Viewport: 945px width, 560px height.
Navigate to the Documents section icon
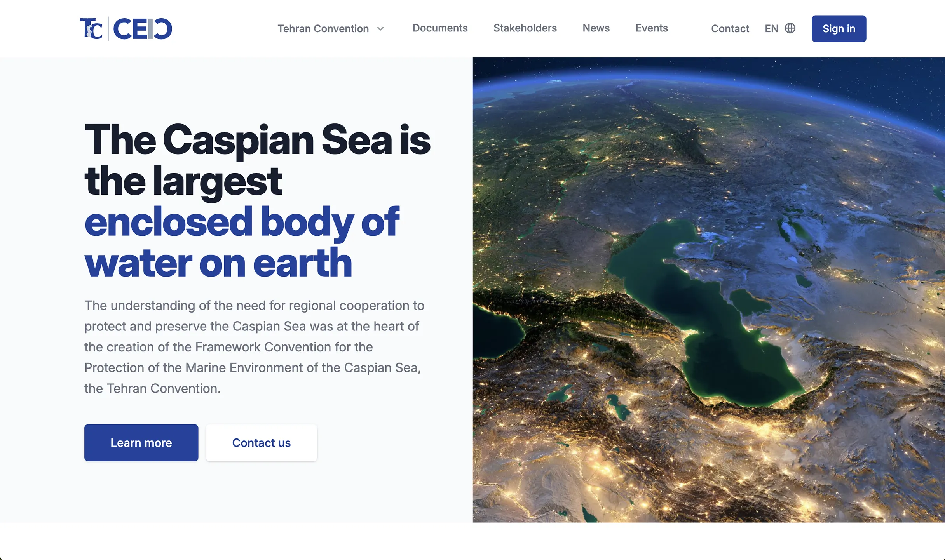pos(440,28)
